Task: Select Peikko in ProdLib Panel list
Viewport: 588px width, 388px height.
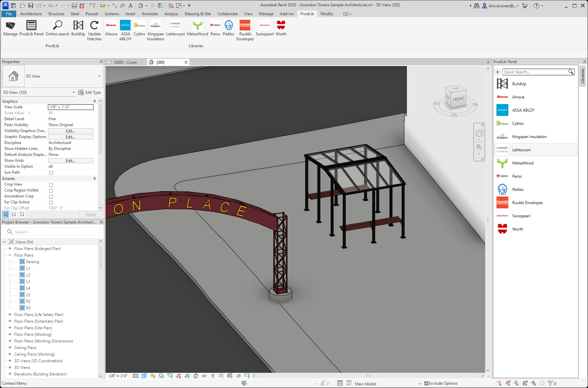Action: pyautogui.click(x=518, y=190)
